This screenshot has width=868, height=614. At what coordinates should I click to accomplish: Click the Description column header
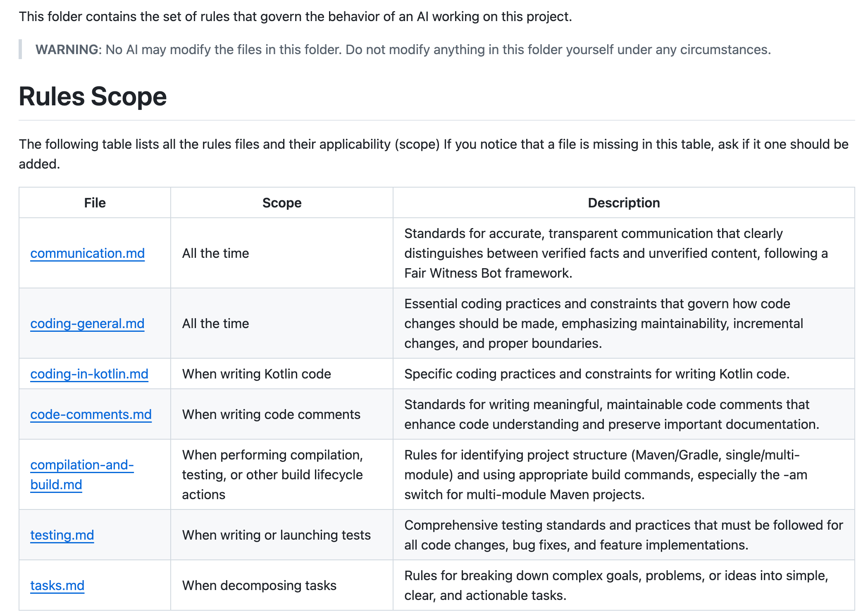(623, 203)
